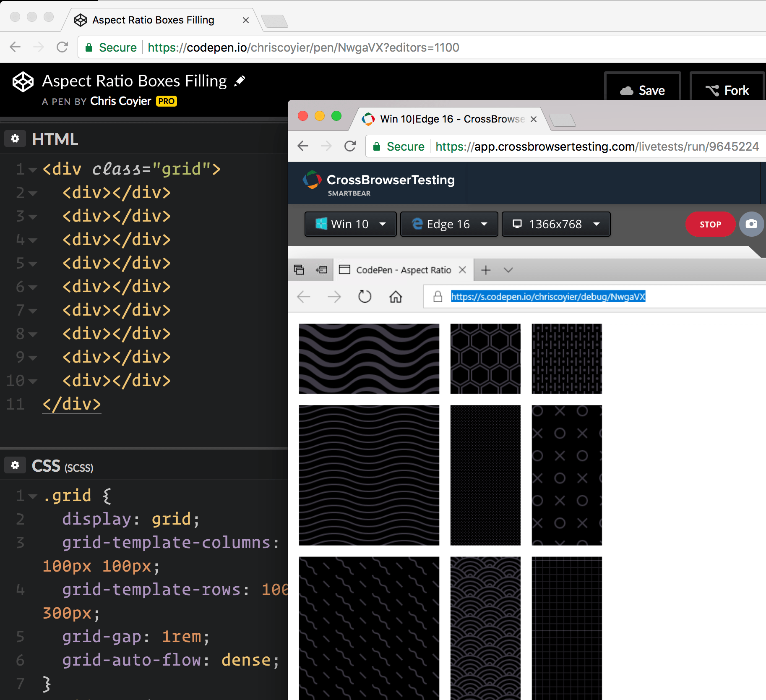Open the CSS editor settings gear
This screenshot has height=700, width=766.
click(15, 465)
